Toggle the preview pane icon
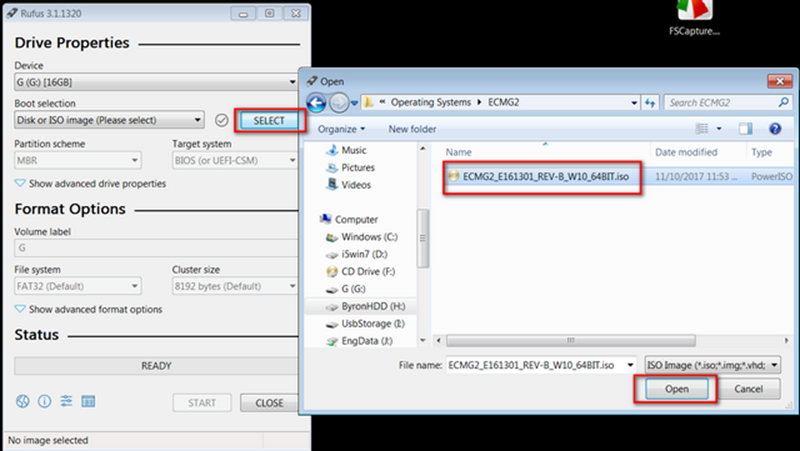800x451 pixels. click(745, 129)
